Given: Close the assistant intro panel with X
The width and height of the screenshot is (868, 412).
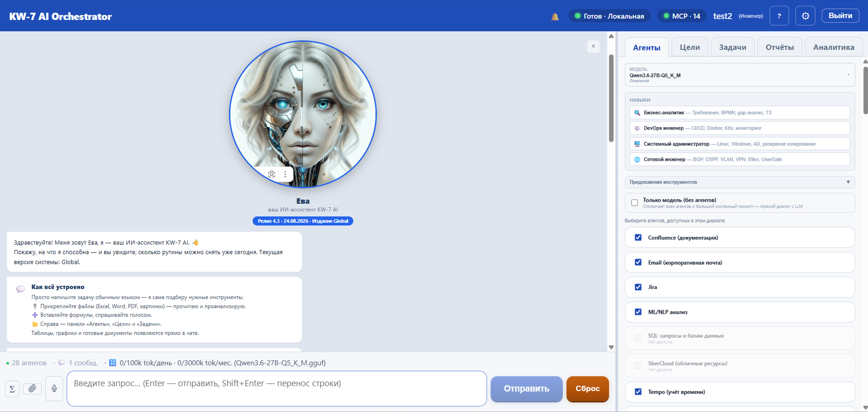Looking at the screenshot, I should [x=593, y=46].
